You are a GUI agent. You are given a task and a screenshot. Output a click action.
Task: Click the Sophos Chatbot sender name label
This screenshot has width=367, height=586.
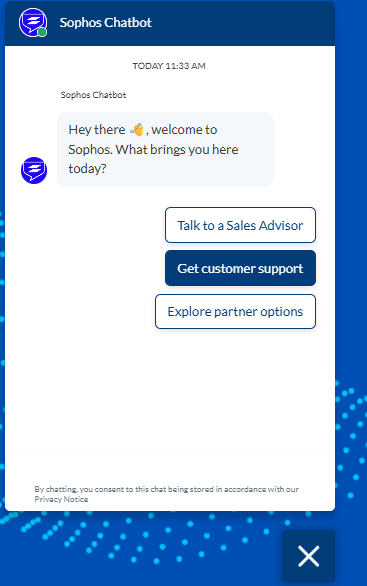(x=93, y=95)
